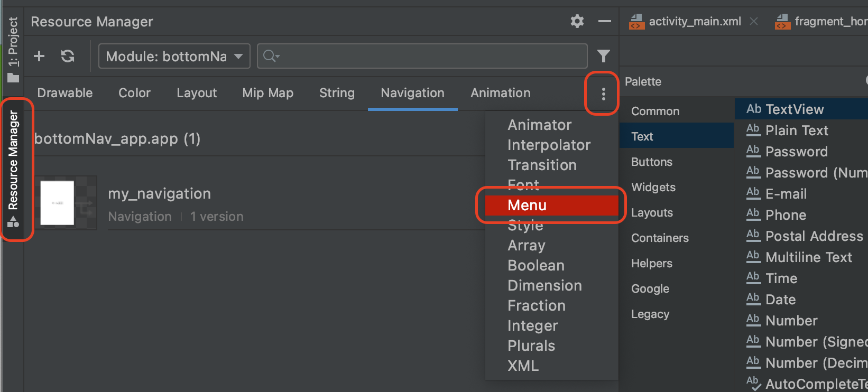Click the my_navigation preview thumbnail
The height and width of the screenshot is (392, 868).
click(58, 203)
